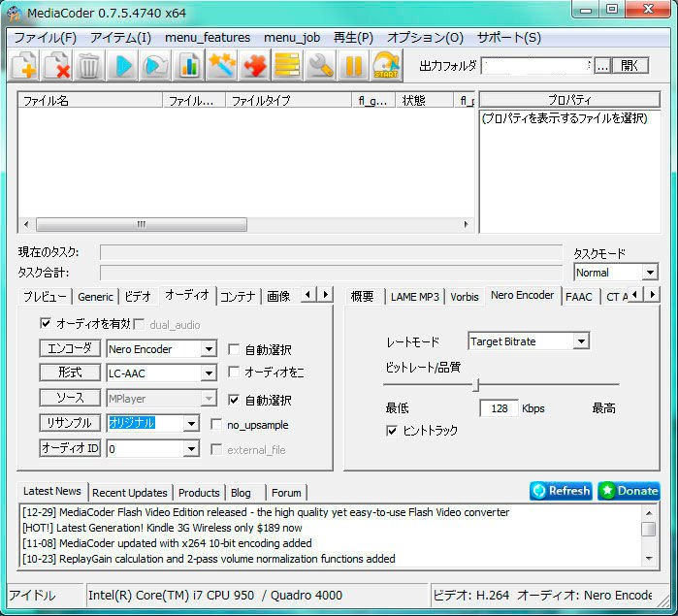Toggle the no_upsample checkbox
Screen dimensions: 678x616
[x=216, y=424]
